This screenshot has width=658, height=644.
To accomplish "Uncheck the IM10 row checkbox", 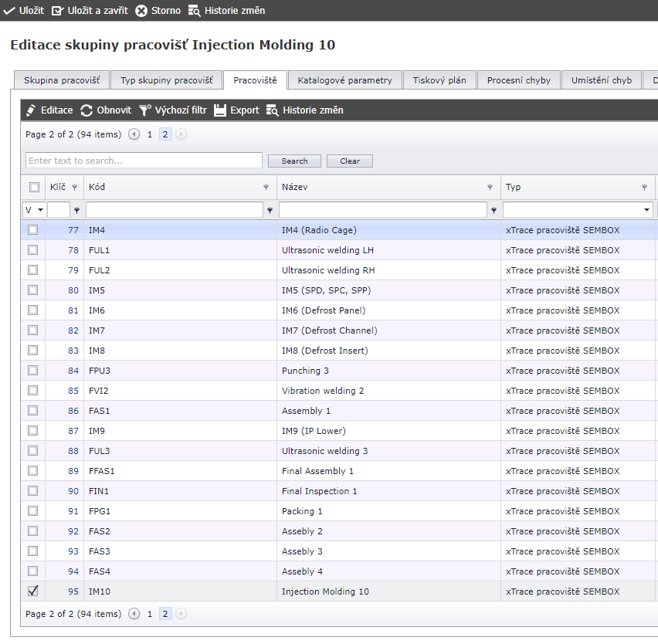I will point(32,591).
